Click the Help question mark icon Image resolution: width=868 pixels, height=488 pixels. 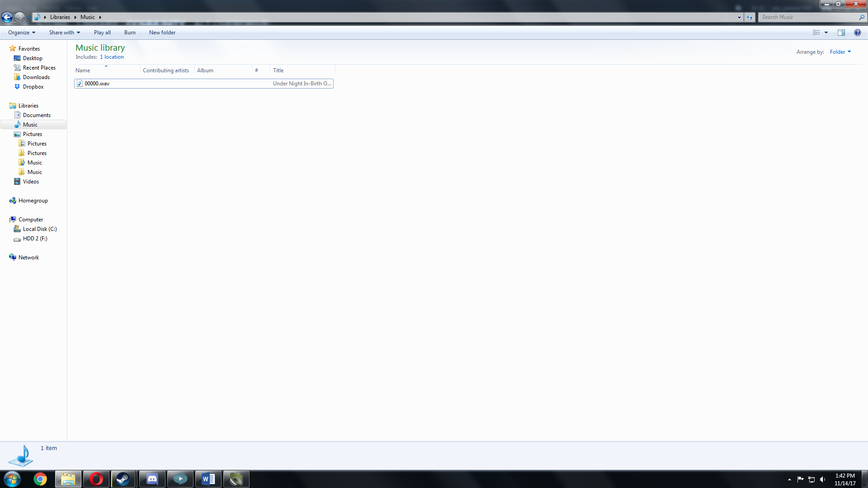coord(857,33)
